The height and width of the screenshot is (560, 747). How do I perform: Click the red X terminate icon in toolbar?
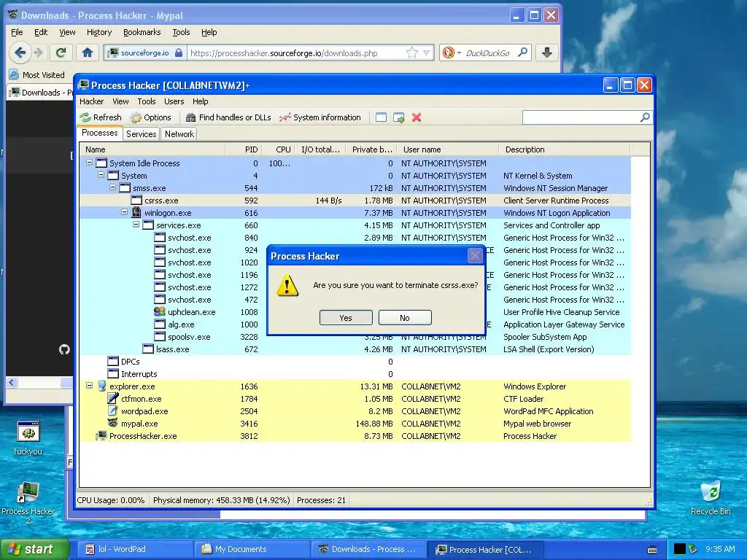point(417,117)
